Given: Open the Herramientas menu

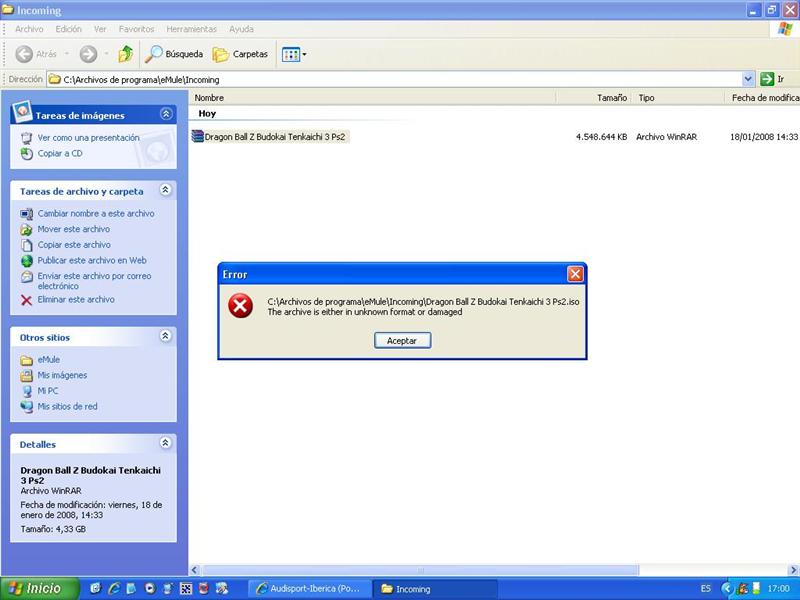Looking at the screenshot, I should (191, 29).
